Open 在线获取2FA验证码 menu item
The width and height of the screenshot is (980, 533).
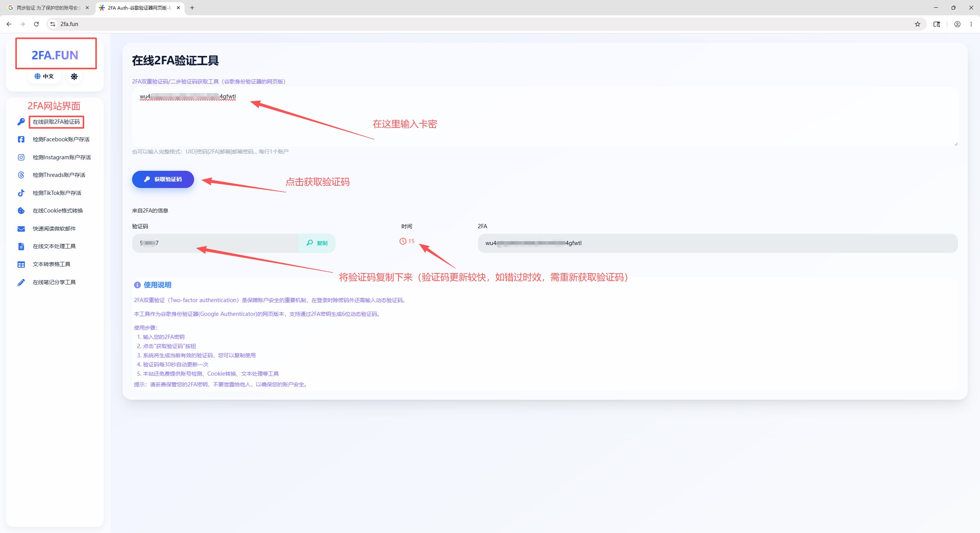pos(56,122)
